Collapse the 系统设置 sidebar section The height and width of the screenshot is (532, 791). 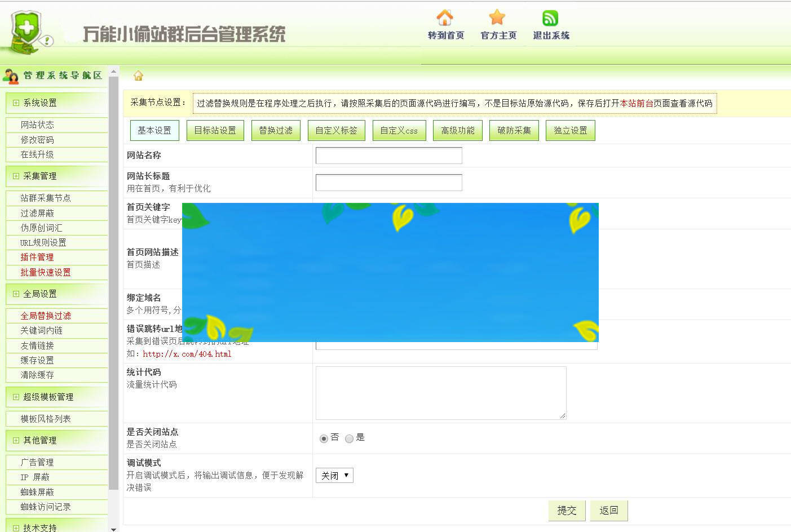[x=15, y=103]
